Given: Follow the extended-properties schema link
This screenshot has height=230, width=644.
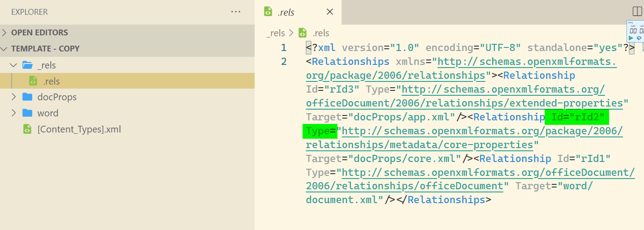Looking at the screenshot, I should pos(465,96).
